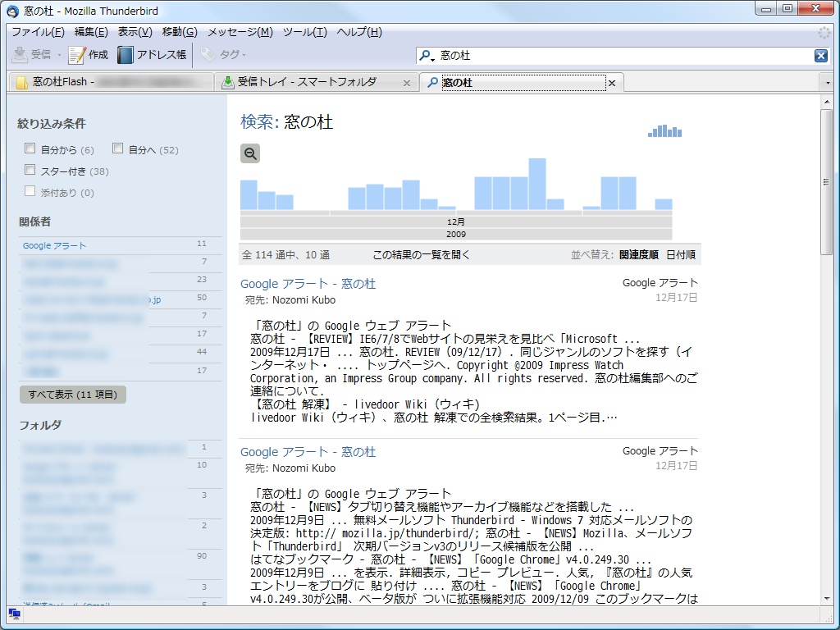Clear the search box with the X icon

pos(820,56)
